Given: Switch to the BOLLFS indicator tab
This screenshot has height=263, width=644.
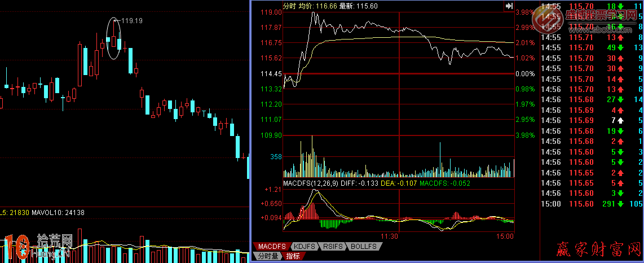Looking at the screenshot, I should (364, 247).
